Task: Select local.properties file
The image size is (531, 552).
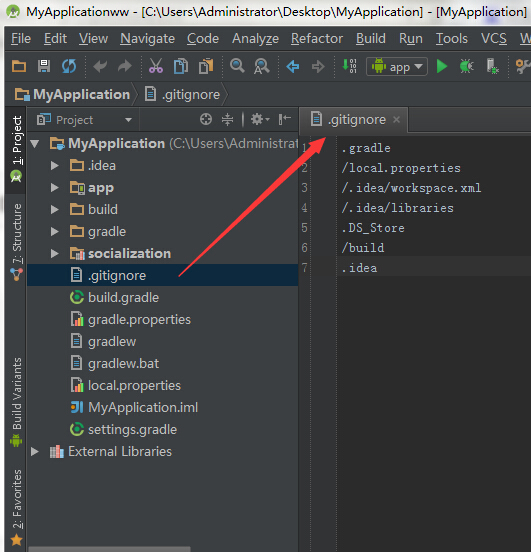Action: coord(125,385)
